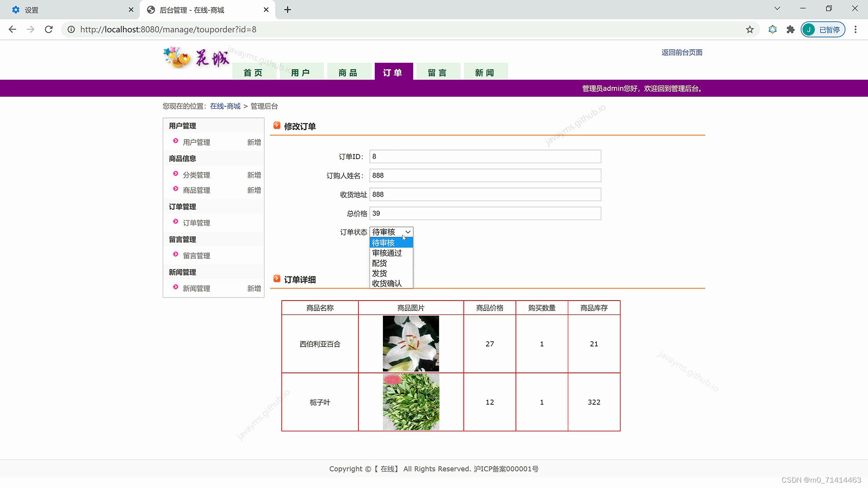
Task: Open the tab search chevron in title bar
Action: pos(777,9)
